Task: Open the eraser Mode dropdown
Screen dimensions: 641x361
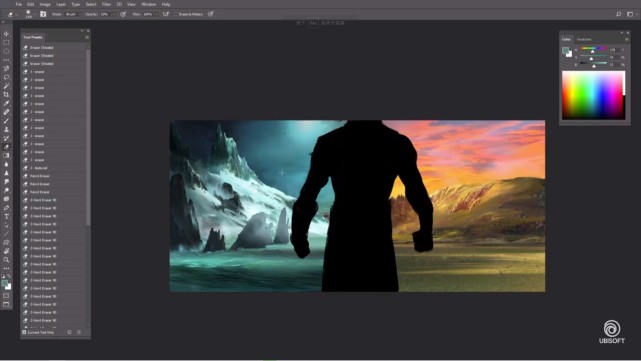Action: (72, 14)
